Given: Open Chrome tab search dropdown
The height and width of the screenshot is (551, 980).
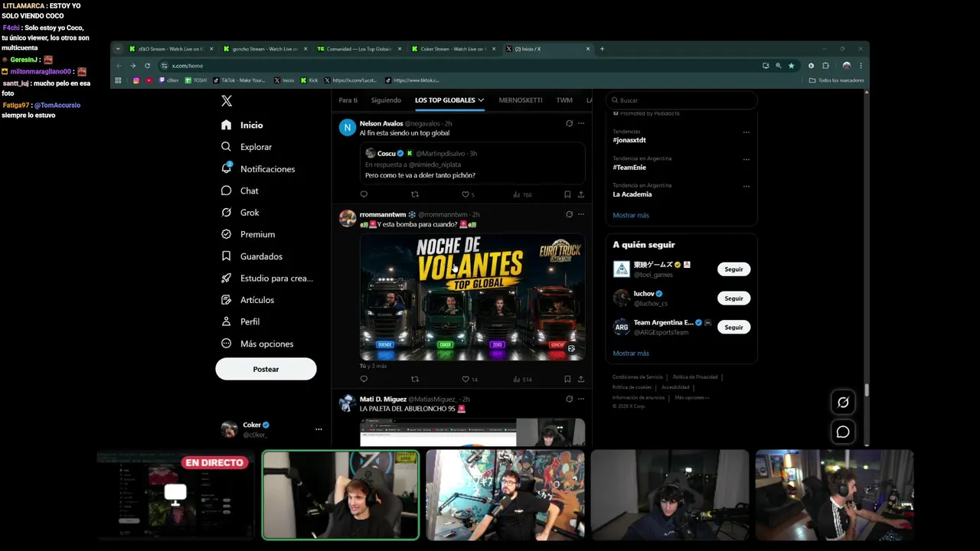Looking at the screenshot, I should (118, 49).
